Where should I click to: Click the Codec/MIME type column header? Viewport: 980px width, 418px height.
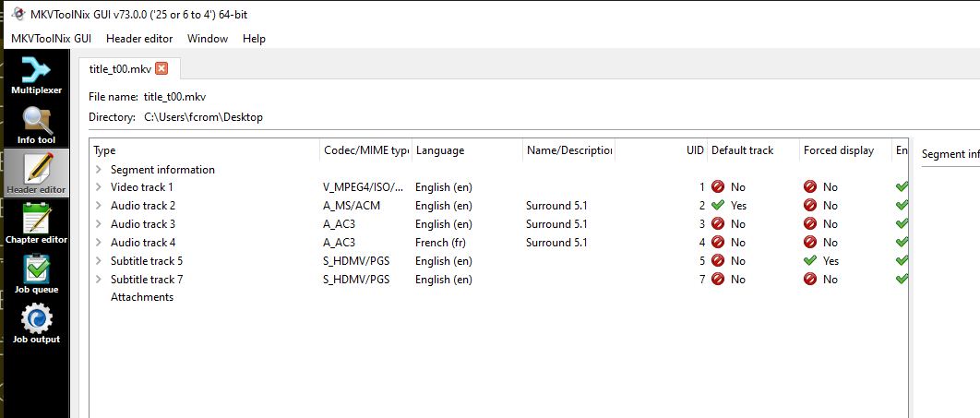tap(365, 150)
